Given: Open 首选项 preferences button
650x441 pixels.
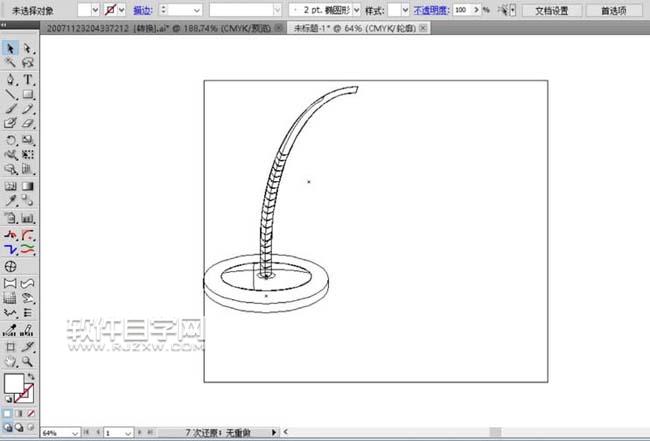Looking at the screenshot, I should point(614,9).
